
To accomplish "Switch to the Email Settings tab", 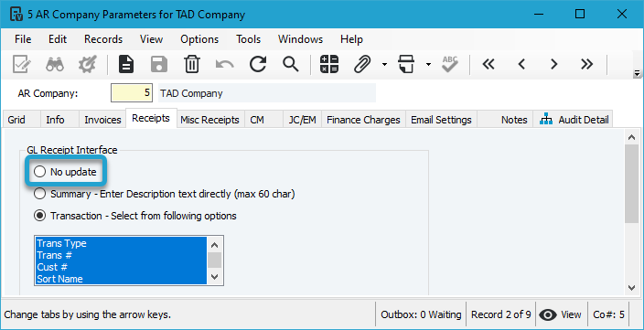I will pyautogui.click(x=441, y=120).
